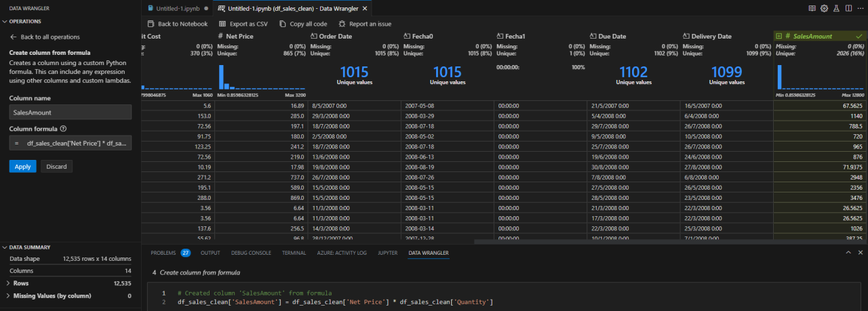This screenshot has height=311, width=868.
Task: Open the Output panel tab
Action: click(210, 253)
